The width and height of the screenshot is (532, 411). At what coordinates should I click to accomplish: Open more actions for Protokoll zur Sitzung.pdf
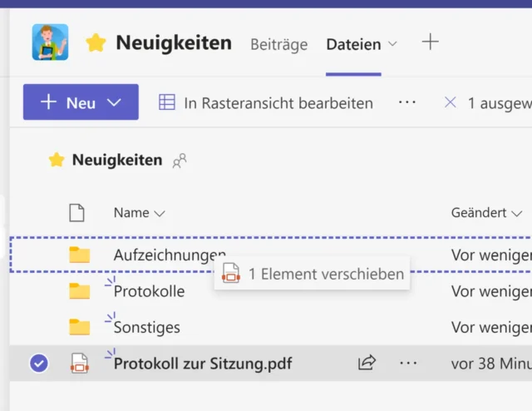pyautogui.click(x=407, y=363)
